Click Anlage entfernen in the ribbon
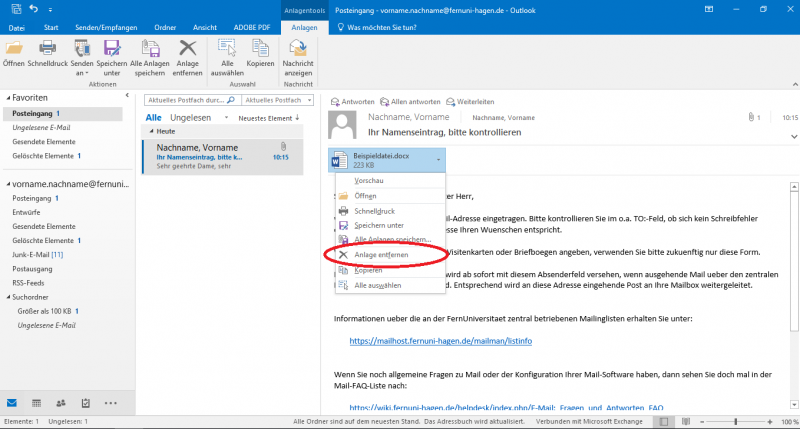The width and height of the screenshot is (800, 429). [x=187, y=58]
